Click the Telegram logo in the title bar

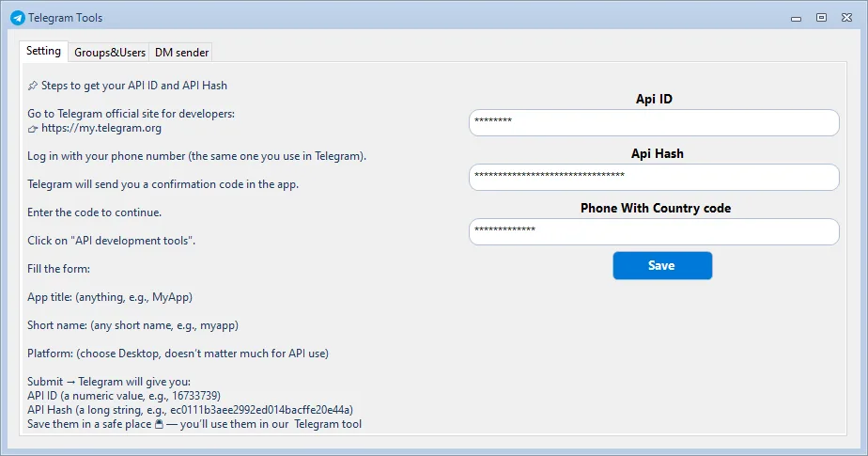coord(17,17)
